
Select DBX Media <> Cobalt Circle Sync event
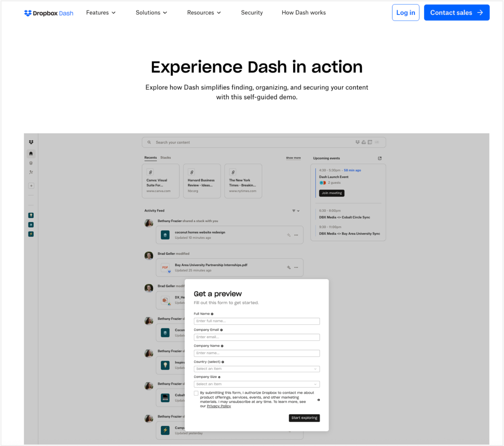[x=344, y=217]
